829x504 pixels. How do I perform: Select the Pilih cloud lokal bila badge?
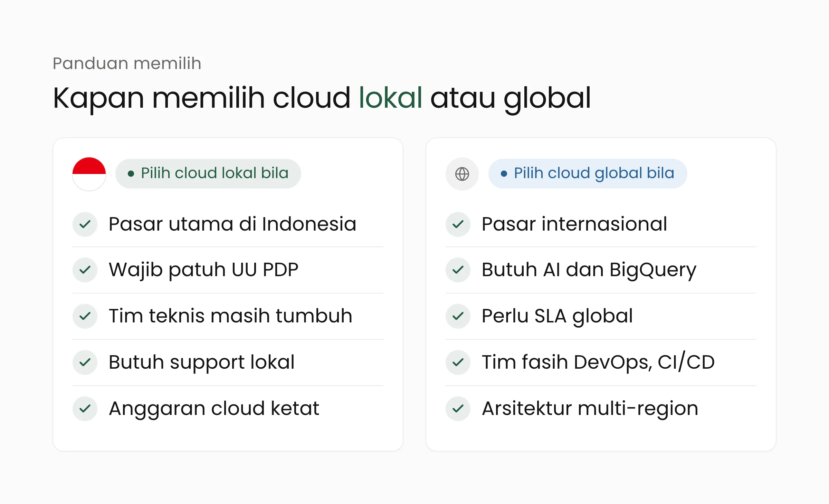pyautogui.click(x=208, y=173)
